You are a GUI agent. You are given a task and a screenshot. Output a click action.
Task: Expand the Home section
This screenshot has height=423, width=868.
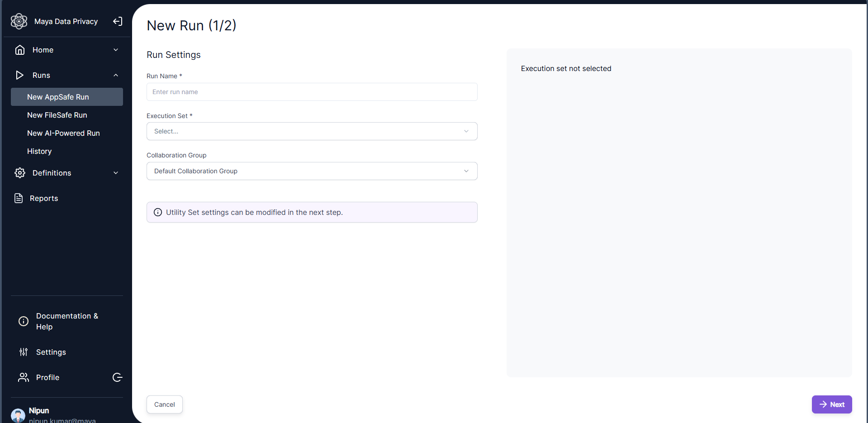pyautogui.click(x=116, y=50)
